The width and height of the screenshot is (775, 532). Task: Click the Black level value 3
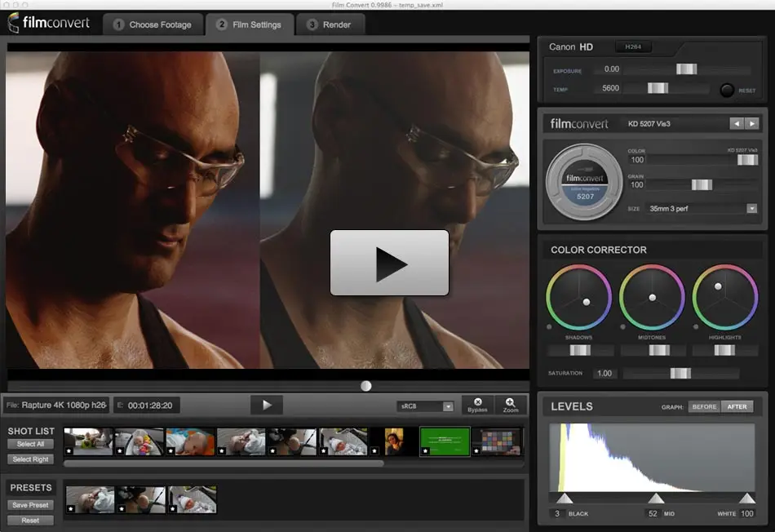coord(557,514)
